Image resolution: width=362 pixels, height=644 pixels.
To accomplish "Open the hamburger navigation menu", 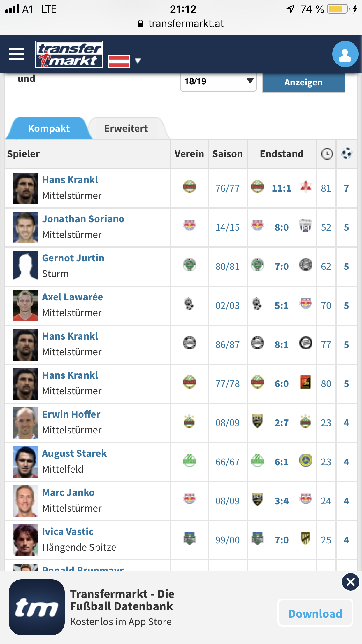I will 16,54.
